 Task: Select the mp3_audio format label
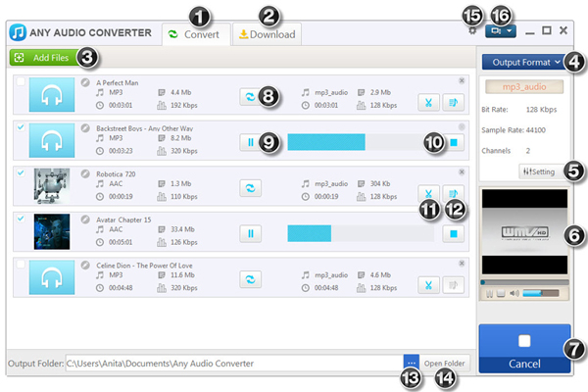pyautogui.click(x=524, y=86)
